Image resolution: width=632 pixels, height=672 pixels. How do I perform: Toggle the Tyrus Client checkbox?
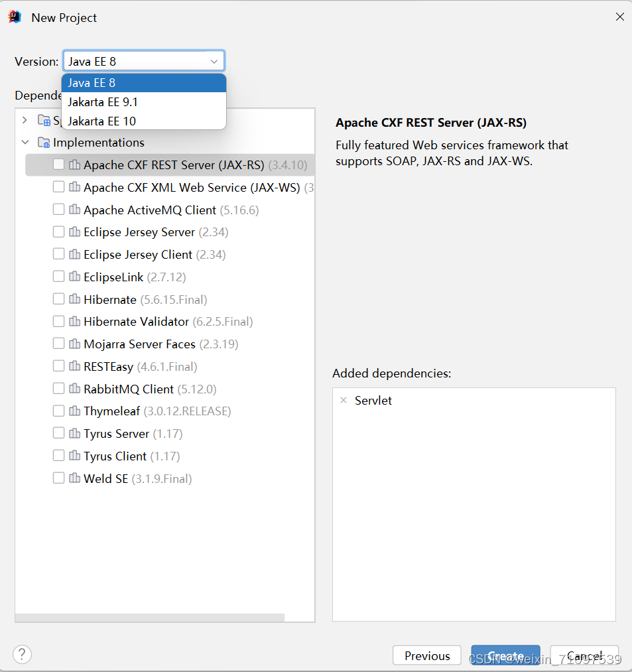tap(58, 456)
